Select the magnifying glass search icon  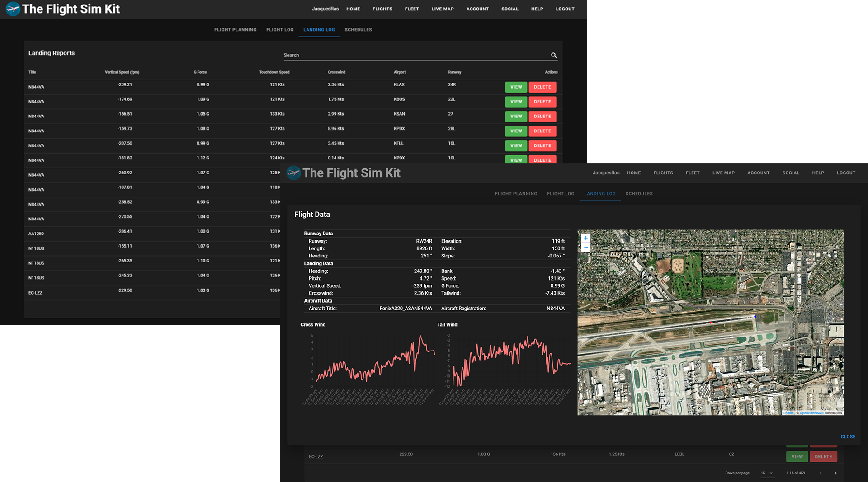(x=553, y=55)
